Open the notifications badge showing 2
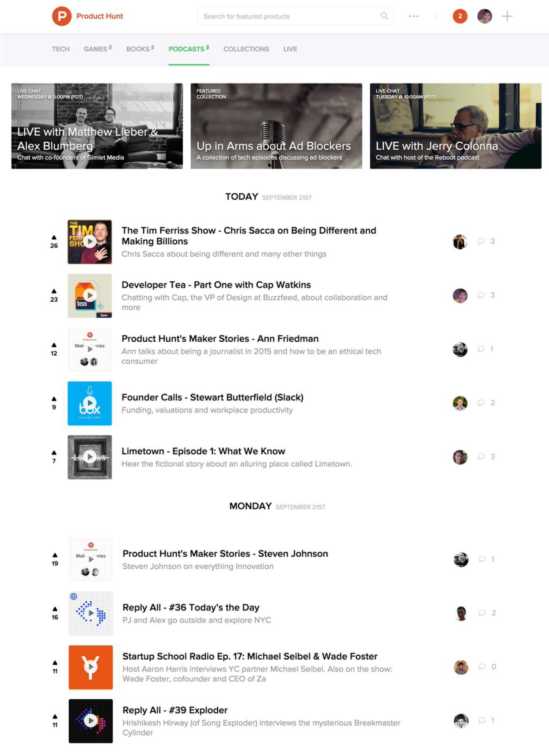 click(x=460, y=16)
